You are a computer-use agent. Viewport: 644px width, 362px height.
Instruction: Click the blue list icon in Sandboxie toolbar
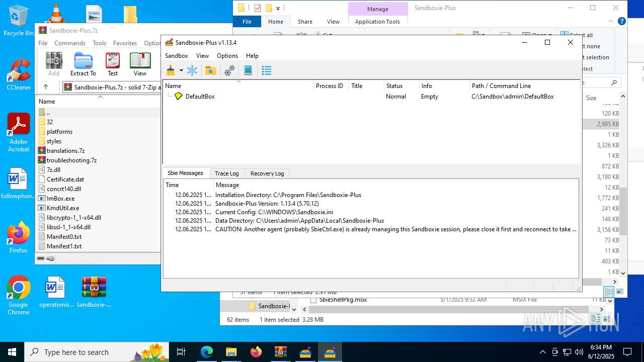(267, 71)
